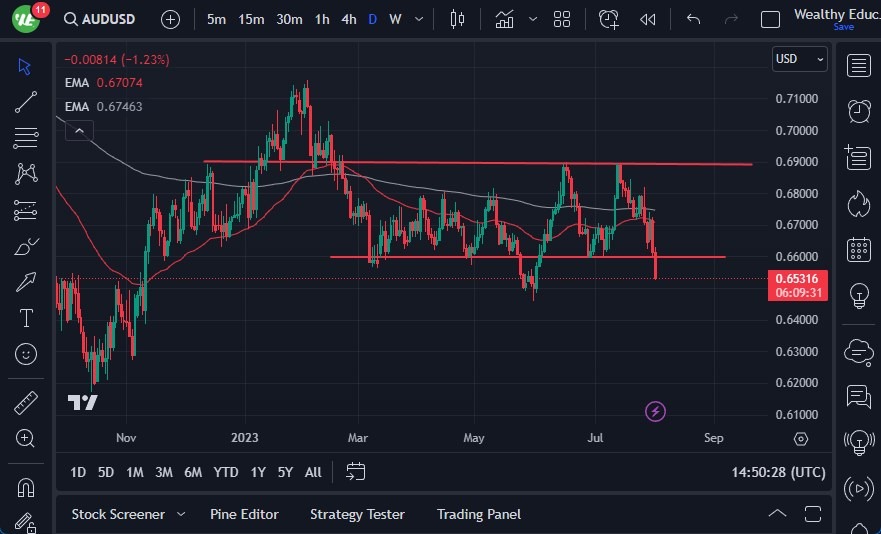Image resolution: width=881 pixels, height=534 pixels.
Task: Collapse the indicator legend chevron
Action: click(78, 130)
